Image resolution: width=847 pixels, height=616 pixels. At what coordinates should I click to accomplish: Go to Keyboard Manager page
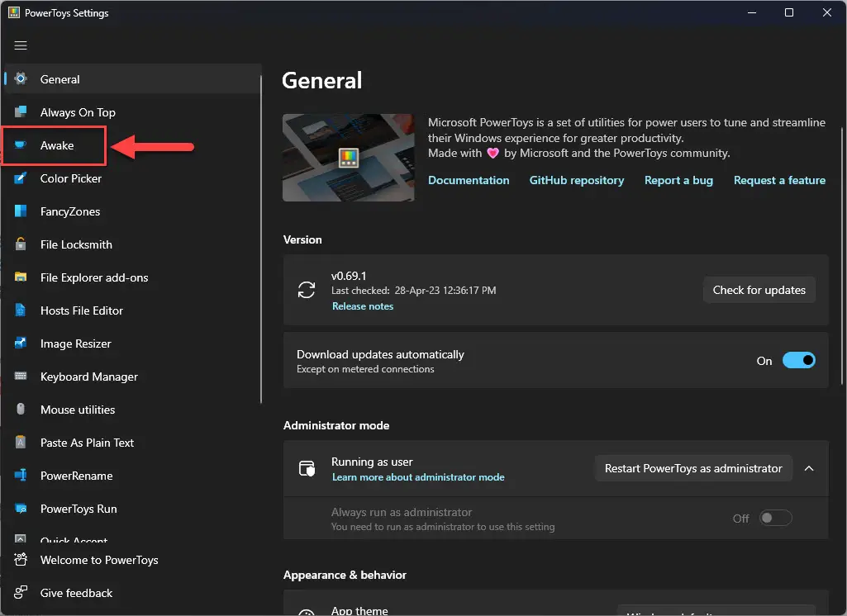(x=132, y=377)
